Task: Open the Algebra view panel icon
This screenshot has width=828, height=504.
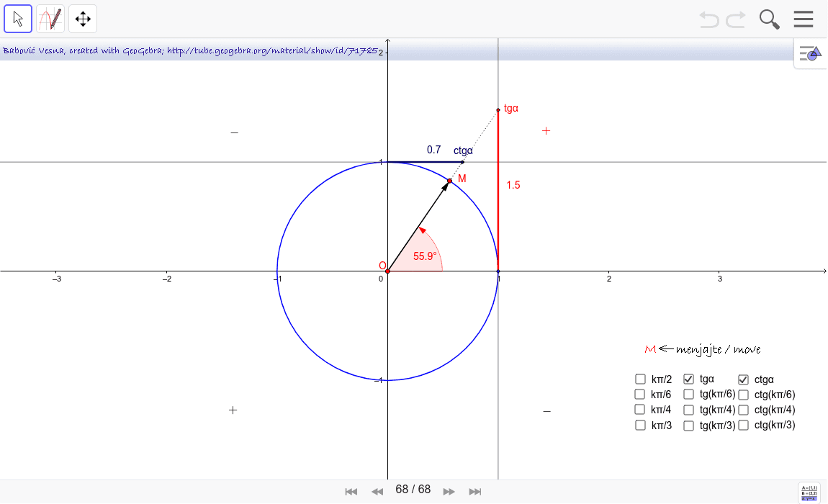Action: pyautogui.click(x=810, y=53)
